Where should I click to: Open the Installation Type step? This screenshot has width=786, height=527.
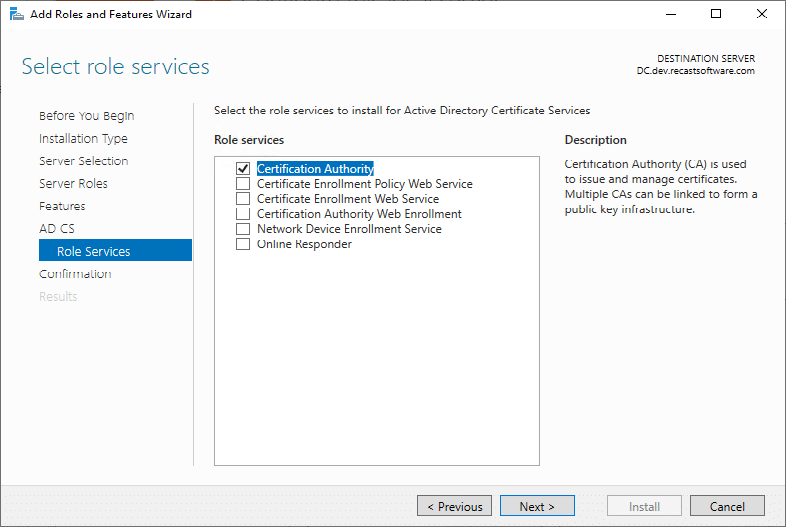(x=83, y=139)
